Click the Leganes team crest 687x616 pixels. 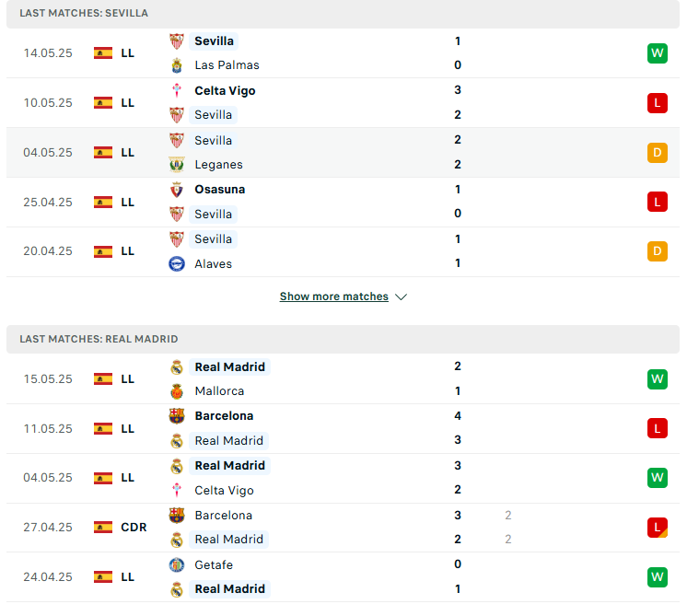click(x=177, y=165)
